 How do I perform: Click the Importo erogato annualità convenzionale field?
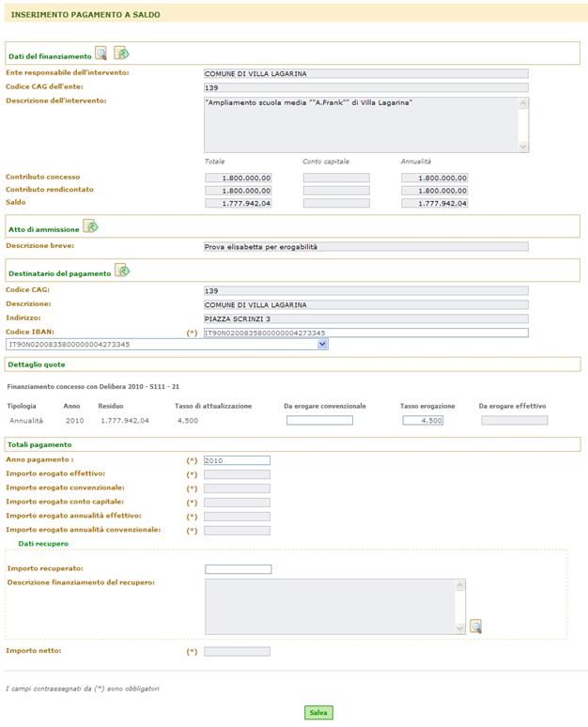pyautogui.click(x=237, y=531)
